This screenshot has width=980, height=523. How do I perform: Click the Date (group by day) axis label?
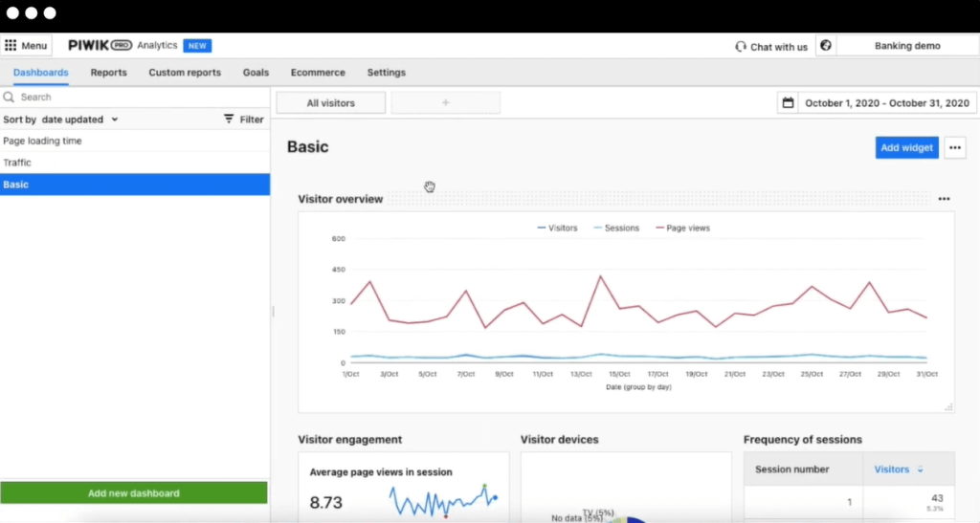[638, 387]
